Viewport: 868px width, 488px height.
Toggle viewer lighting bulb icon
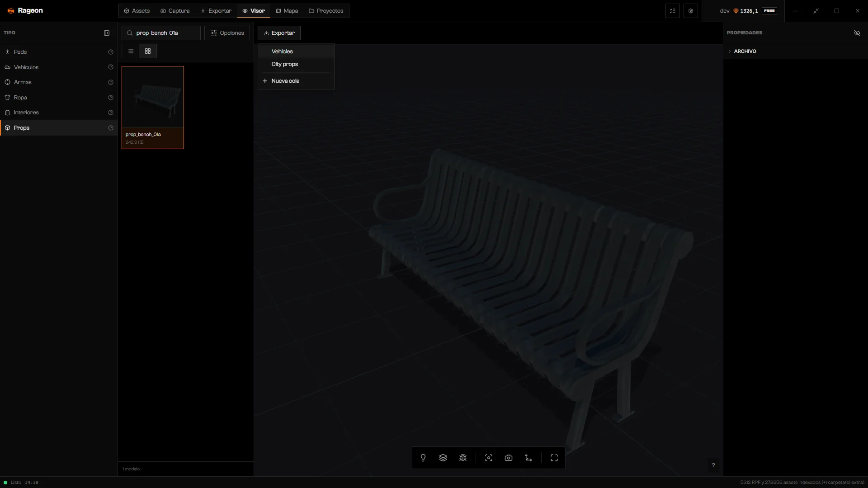click(x=423, y=458)
